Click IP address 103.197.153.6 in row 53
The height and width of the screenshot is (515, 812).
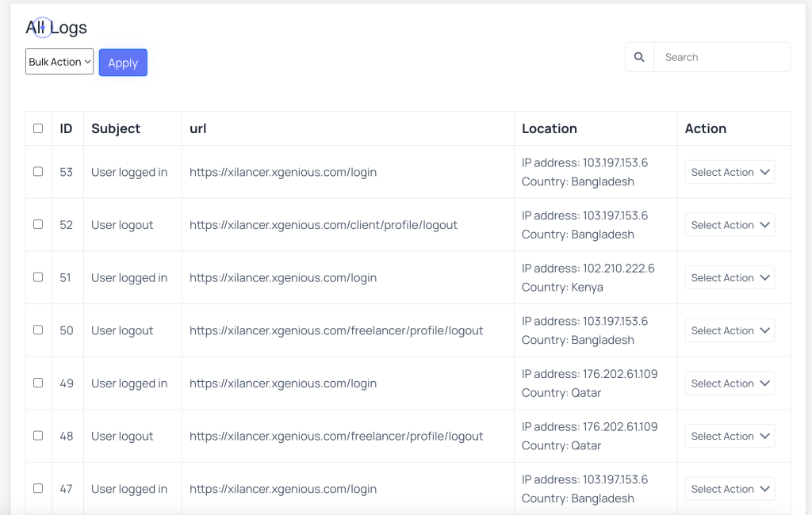[x=584, y=162]
